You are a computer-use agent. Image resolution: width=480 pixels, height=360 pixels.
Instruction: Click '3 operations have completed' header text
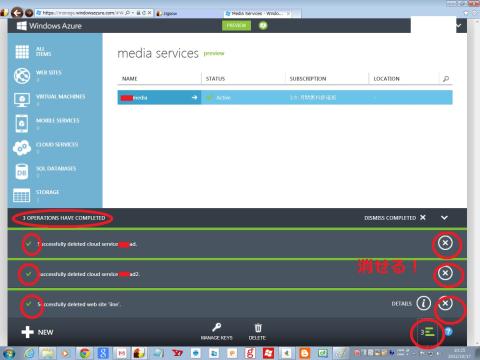pos(64,218)
